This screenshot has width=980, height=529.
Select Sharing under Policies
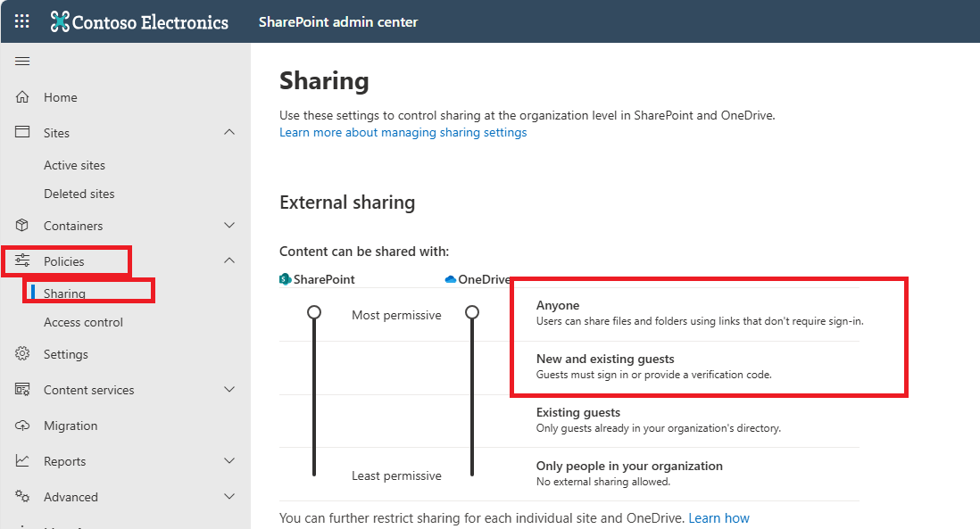tap(64, 293)
